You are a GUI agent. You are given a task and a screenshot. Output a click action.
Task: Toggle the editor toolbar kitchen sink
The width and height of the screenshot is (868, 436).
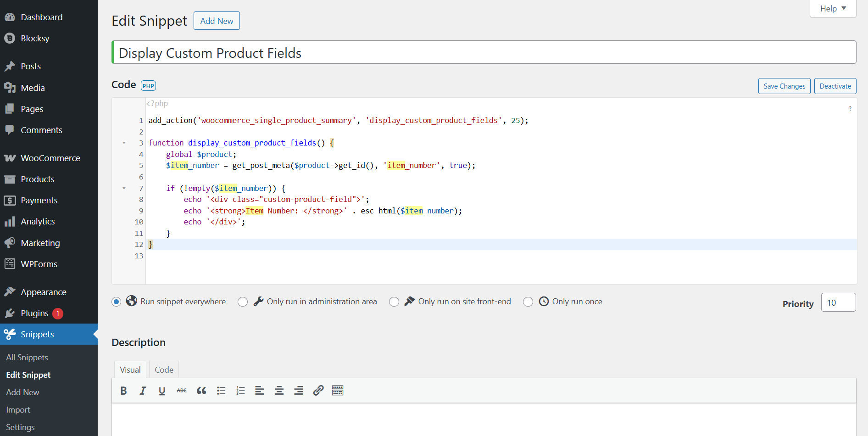pos(338,391)
